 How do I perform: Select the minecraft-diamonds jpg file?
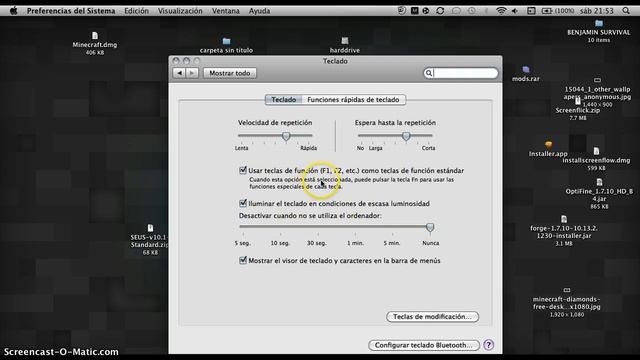(x=567, y=302)
